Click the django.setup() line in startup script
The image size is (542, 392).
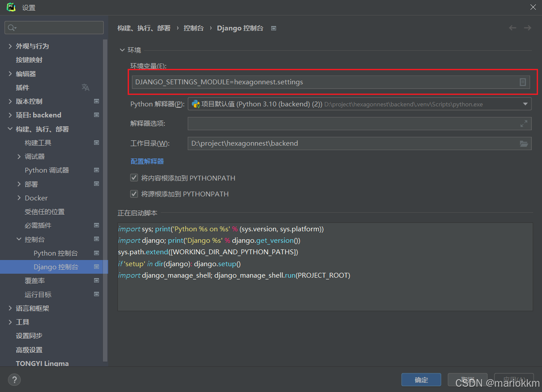tap(179, 264)
